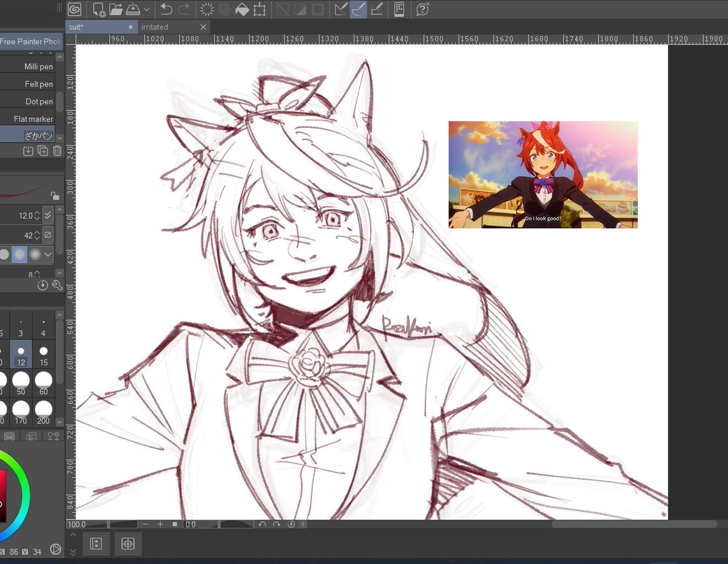Import sub tool material icon
This screenshot has width=728, height=564.
(28, 151)
